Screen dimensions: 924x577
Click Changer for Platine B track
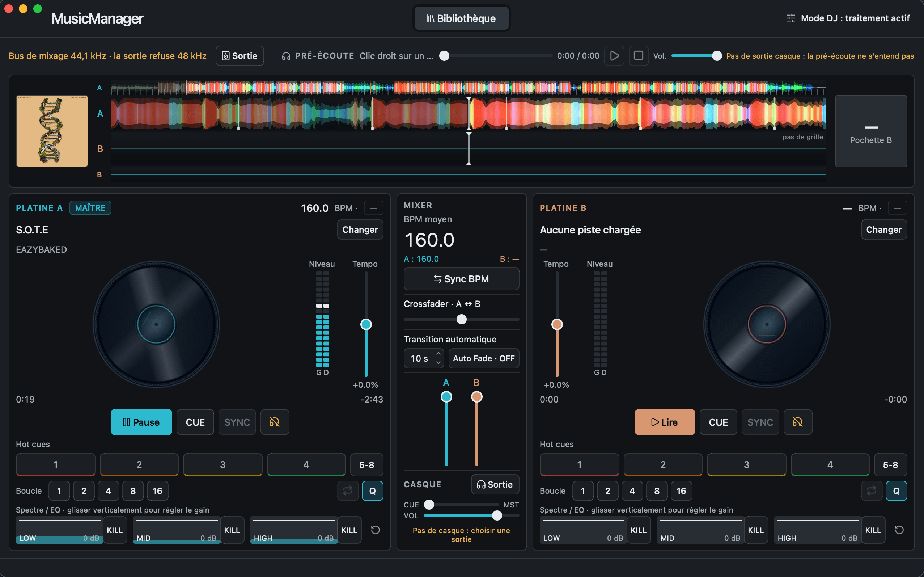coord(884,230)
